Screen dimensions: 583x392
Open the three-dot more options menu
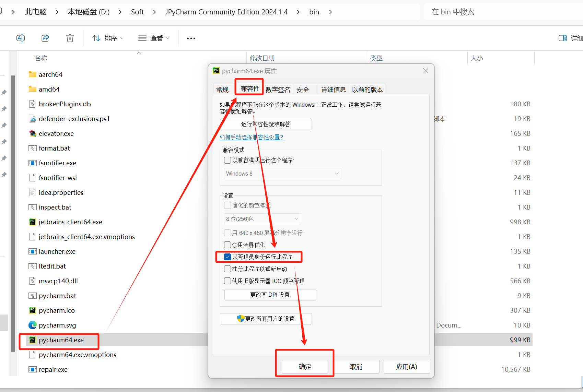pyautogui.click(x=191, y=38)
